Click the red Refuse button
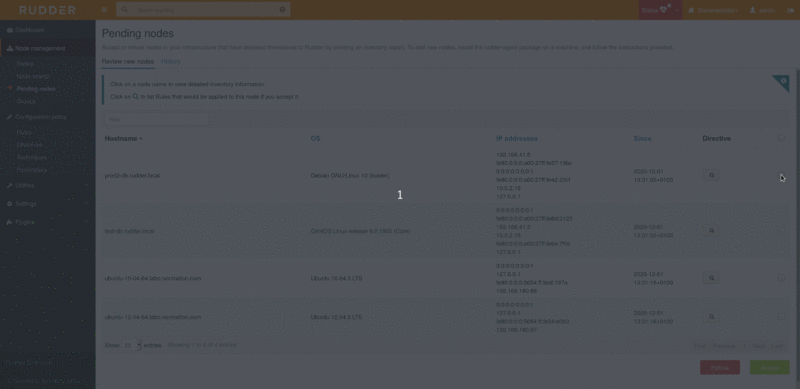Image resolution: width=800 pixels, height=389 pixels. pos(720,368)
